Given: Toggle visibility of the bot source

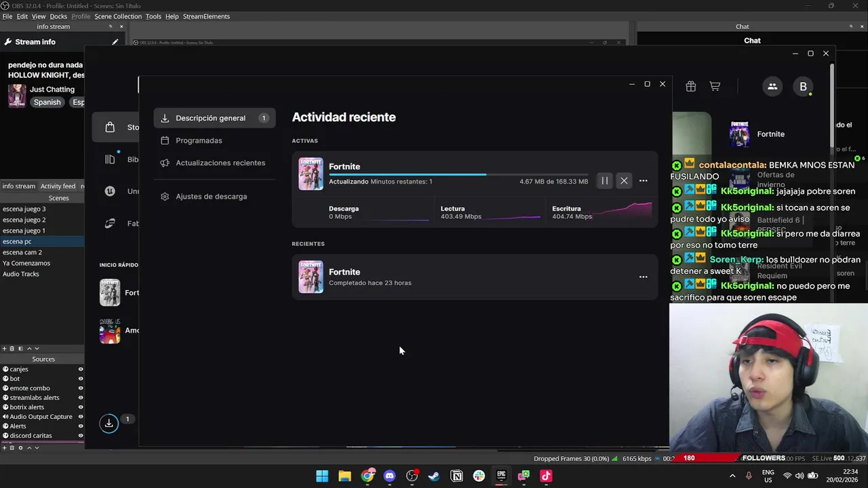Looking at the screenshot, I should [81, 379].
